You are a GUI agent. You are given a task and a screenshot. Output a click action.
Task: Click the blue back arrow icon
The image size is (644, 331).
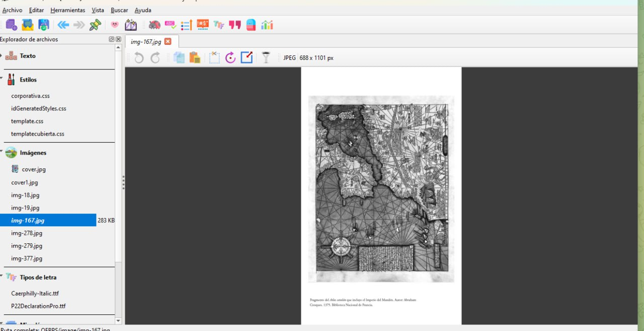point(63,25)
